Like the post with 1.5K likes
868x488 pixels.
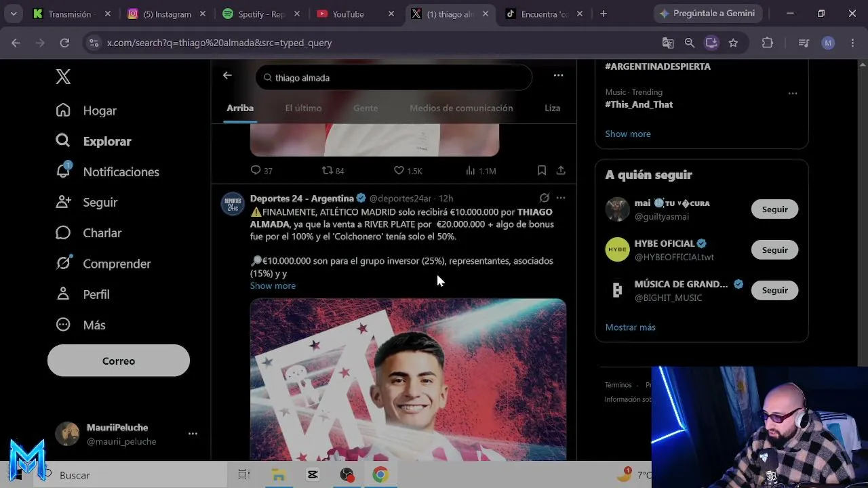point(399,170)
